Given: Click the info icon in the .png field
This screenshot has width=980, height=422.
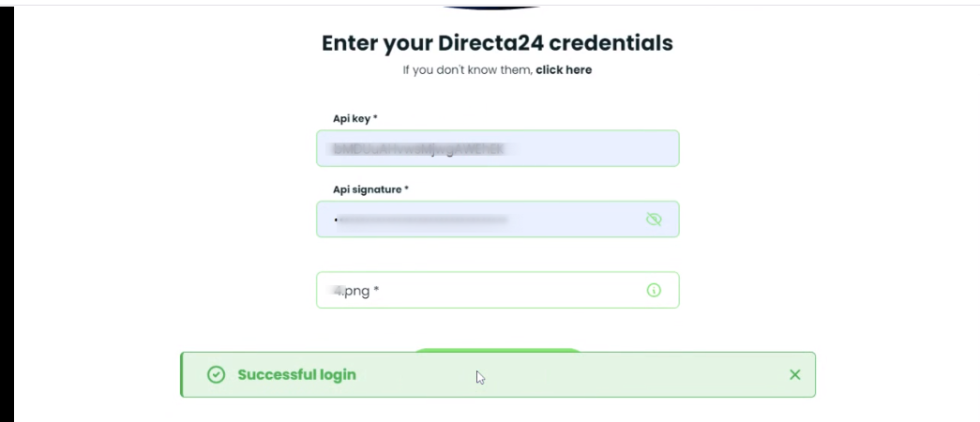Looking at the screenshot, I should (654, 291).
